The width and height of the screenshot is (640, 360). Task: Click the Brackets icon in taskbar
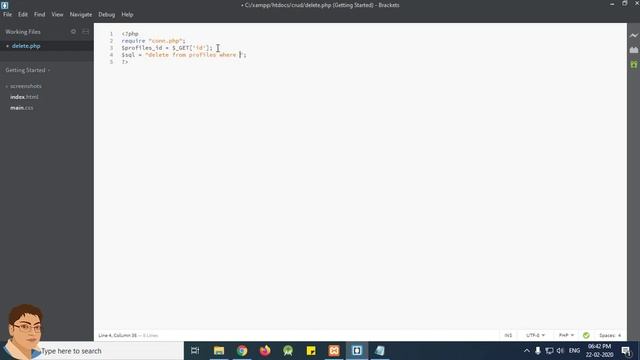click(357, 351)
